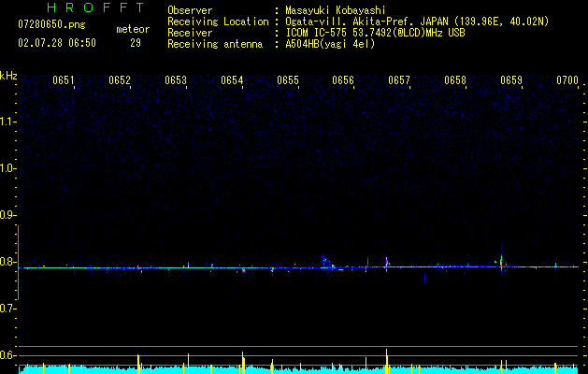Screen dimensions: 588x374
Task: Click the 0.6 kHz axis label
Action: coord(7,355)
